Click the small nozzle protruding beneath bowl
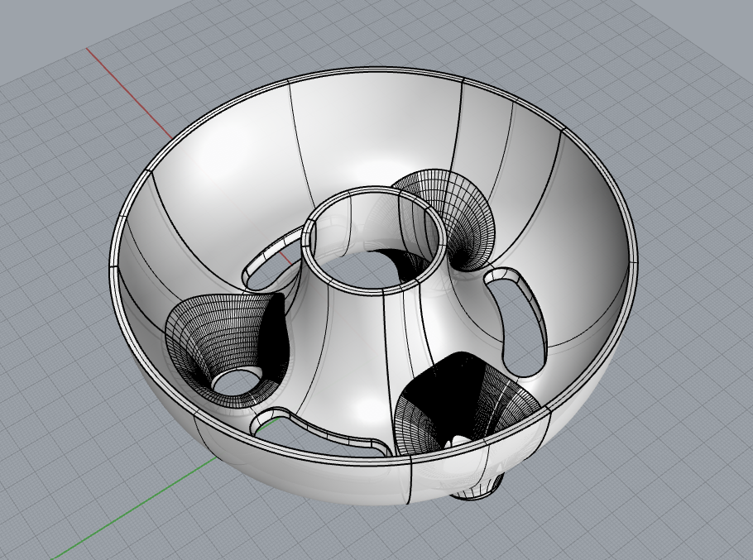The height and width of the screenshot is (560, 753). click(x=478, y=491)
